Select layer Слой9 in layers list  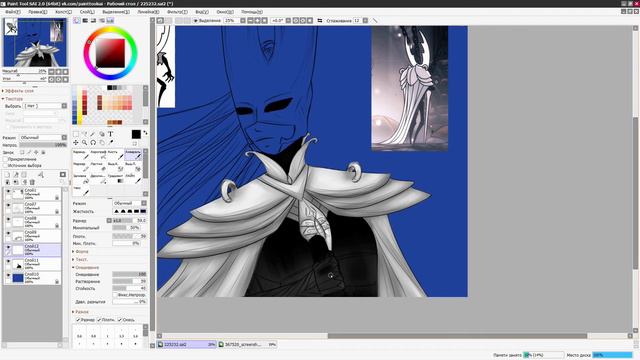point(36,236)
